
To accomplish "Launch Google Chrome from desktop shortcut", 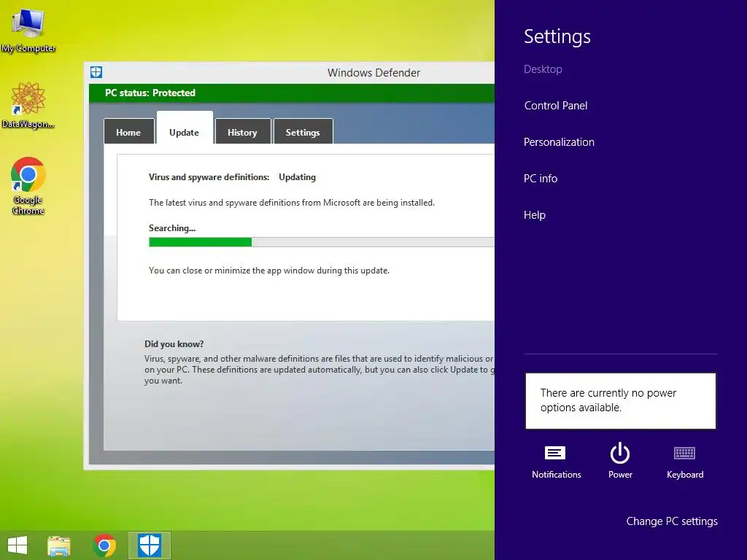I will [28, 185].
